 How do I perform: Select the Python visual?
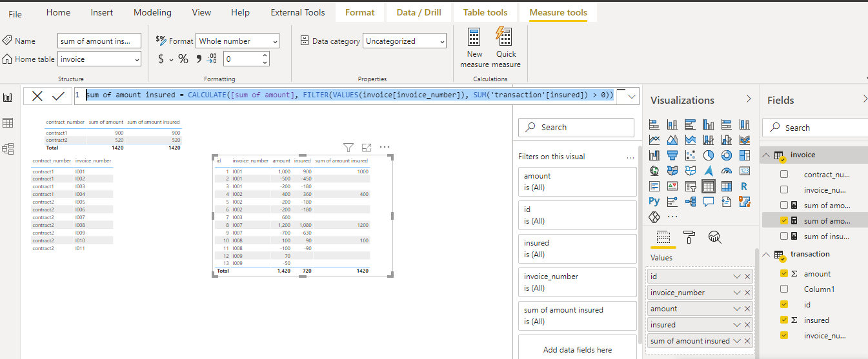(x=654, y=202)
